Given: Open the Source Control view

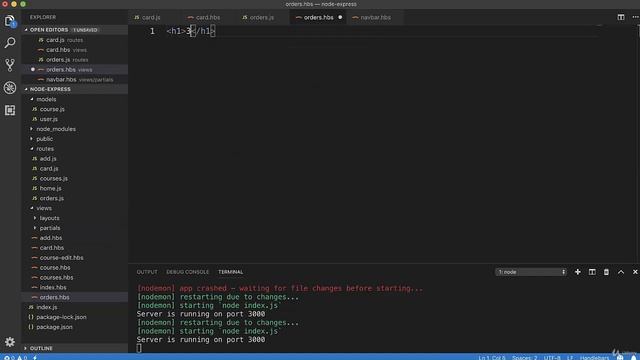Looking at the screenshot, I should coord(10,65).
